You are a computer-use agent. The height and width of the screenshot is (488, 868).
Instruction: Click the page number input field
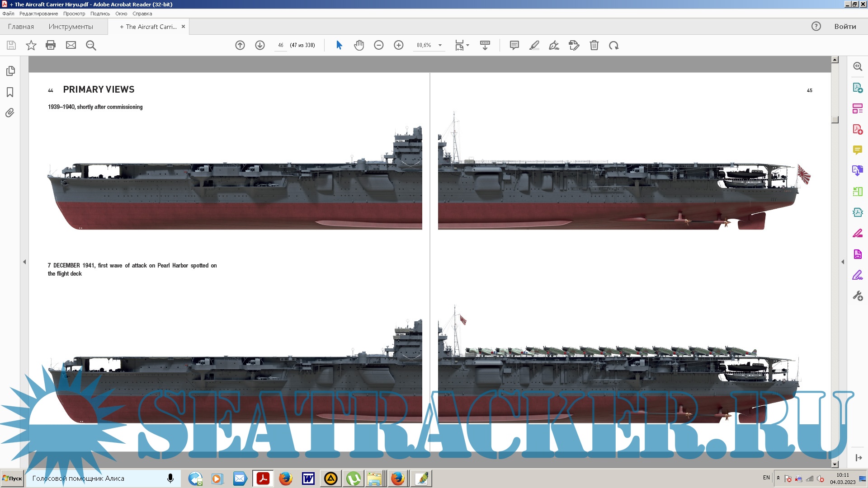(280, 45)
